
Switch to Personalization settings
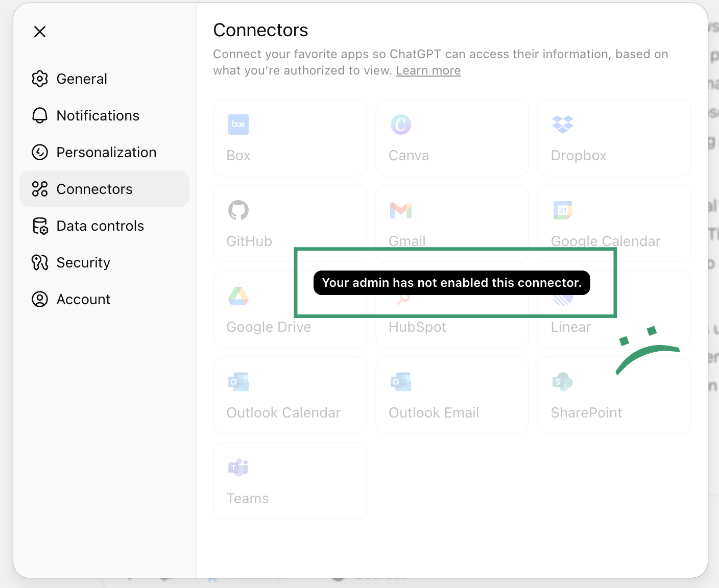point(106,152)
